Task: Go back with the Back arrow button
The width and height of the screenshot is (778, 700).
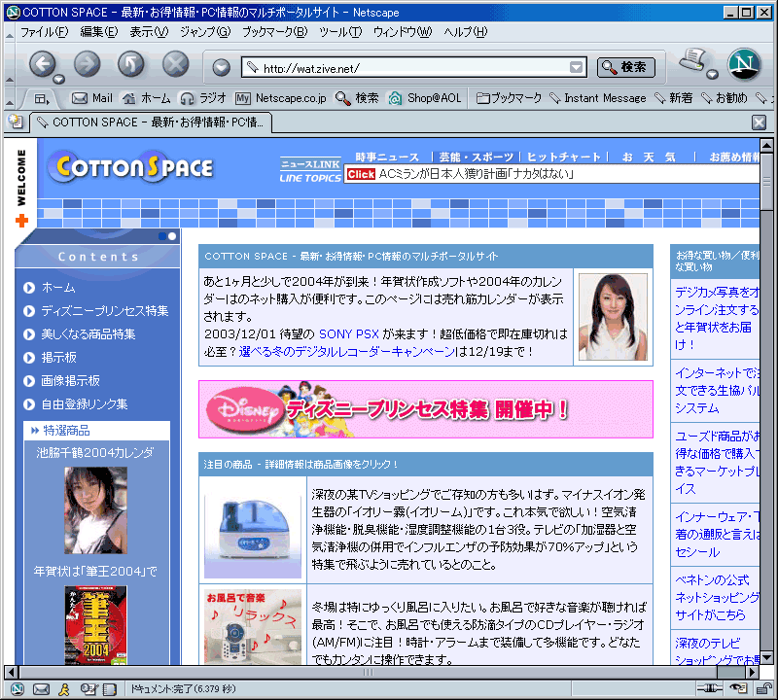Action: point(42,64)
